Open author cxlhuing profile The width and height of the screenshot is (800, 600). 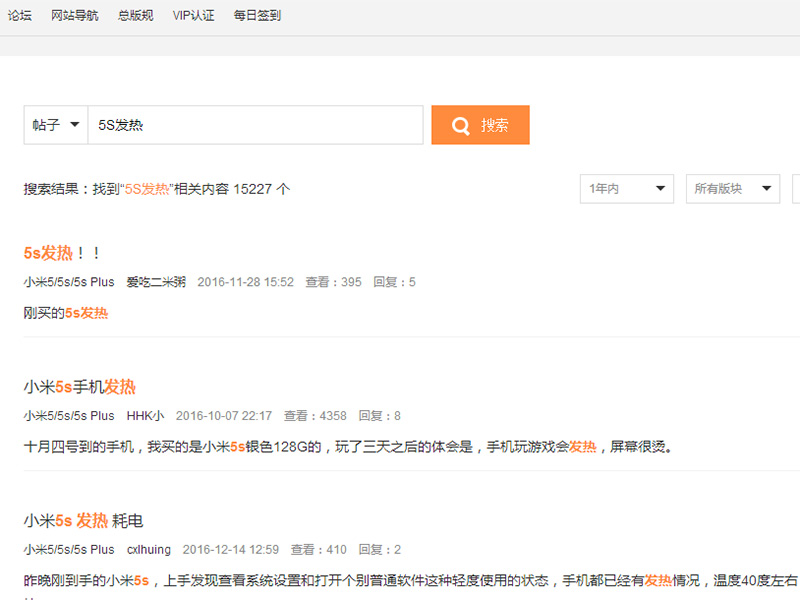pyautogui.click(x=148, y=549)
